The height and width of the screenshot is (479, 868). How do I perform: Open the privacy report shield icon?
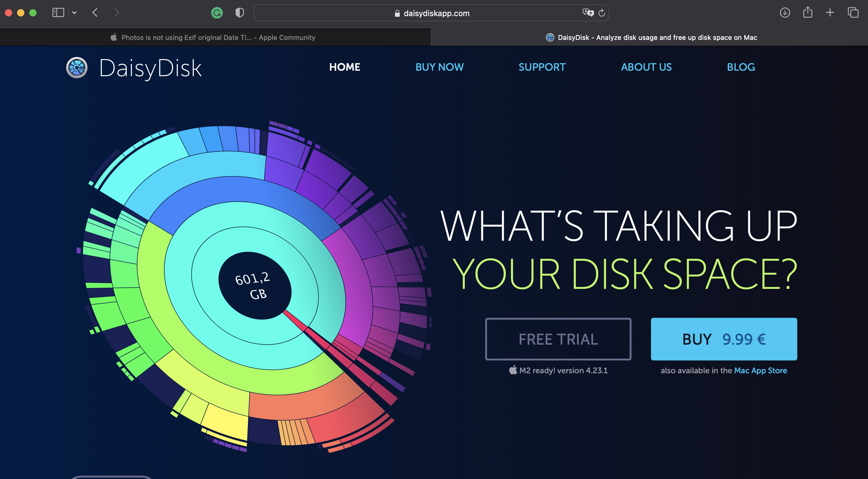click(240, 13)
